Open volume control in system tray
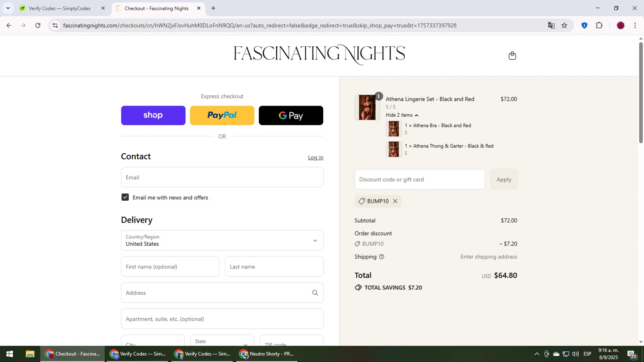644x362 pixels. (575, 354)
